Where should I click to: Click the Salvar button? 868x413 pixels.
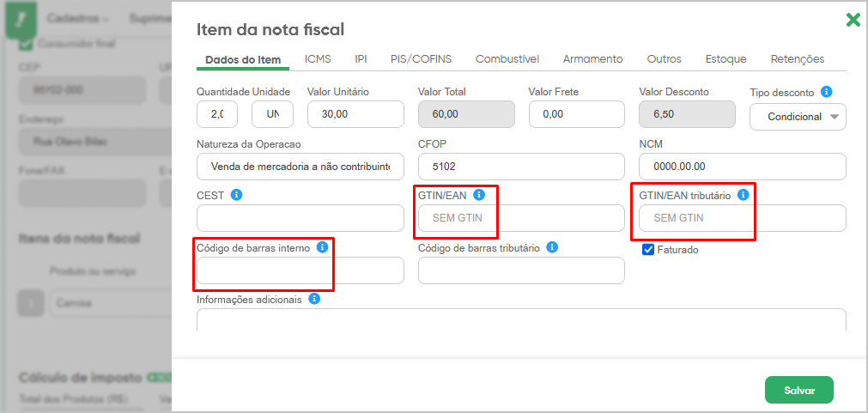(799, 391)
